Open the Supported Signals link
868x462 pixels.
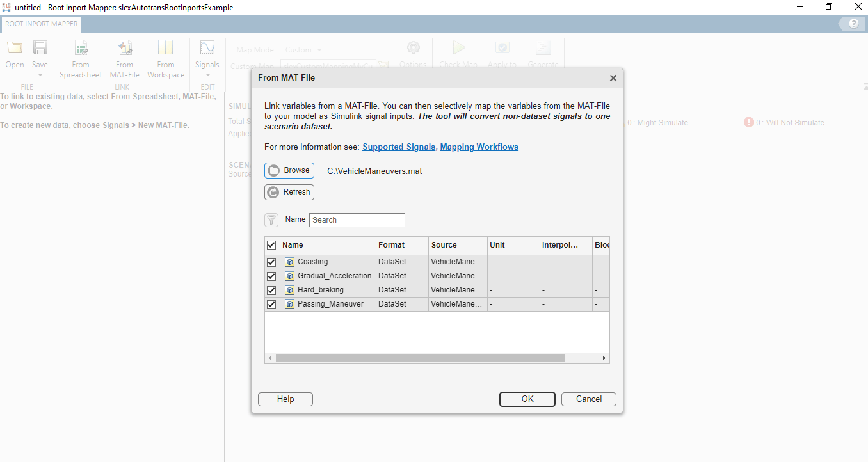point(399,147)
